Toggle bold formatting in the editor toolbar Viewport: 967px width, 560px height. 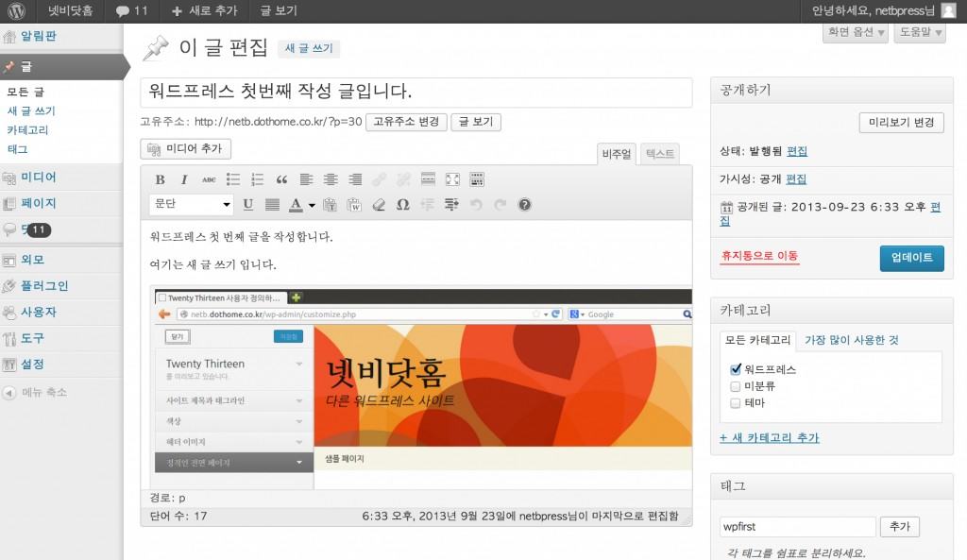point(160,179)
